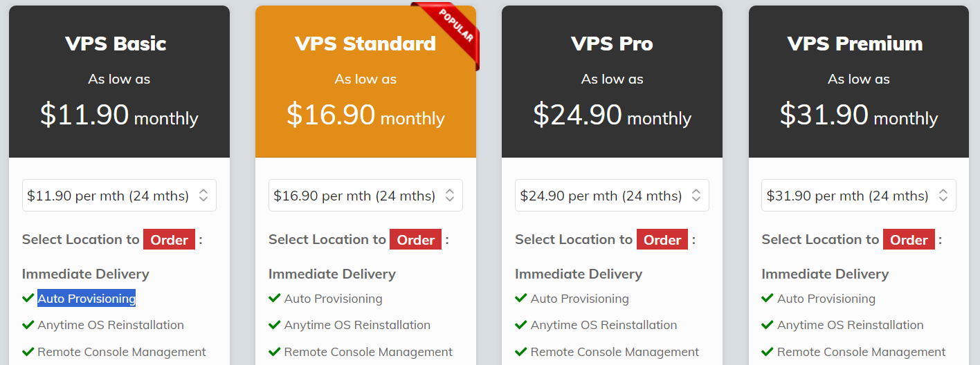Click the VPS Standard orange plan header
Screen dimensions: 980x365
tap(365, 82)
